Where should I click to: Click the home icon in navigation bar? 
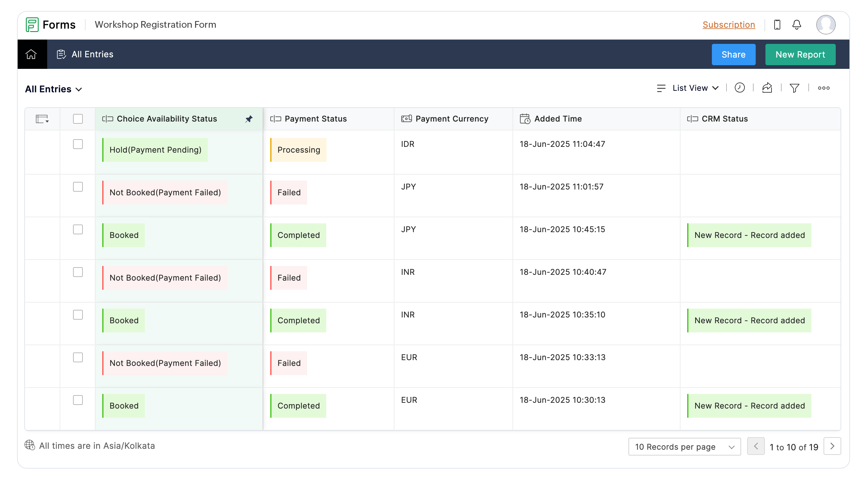point(31,54)
